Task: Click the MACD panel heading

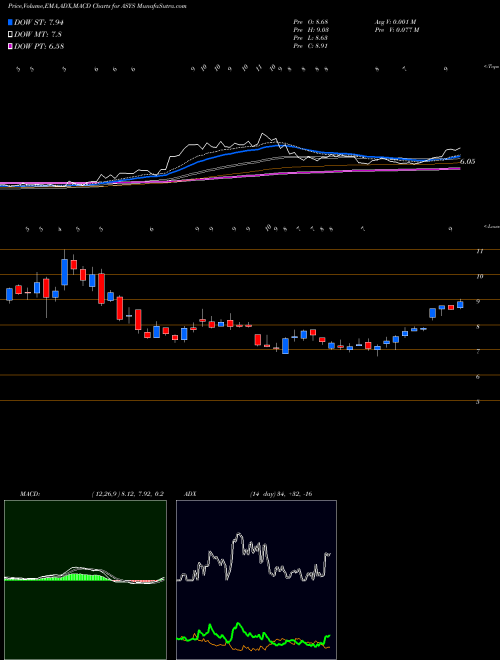Action: coord(29,494)
